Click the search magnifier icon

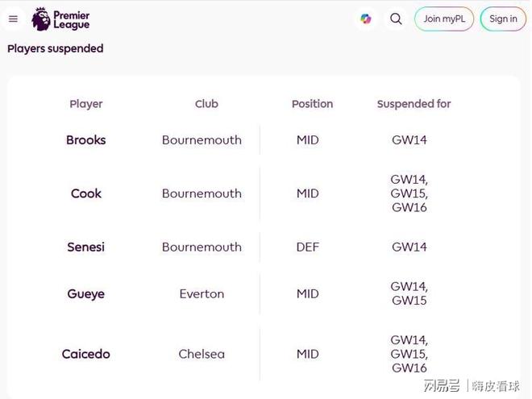pos(396,19)
